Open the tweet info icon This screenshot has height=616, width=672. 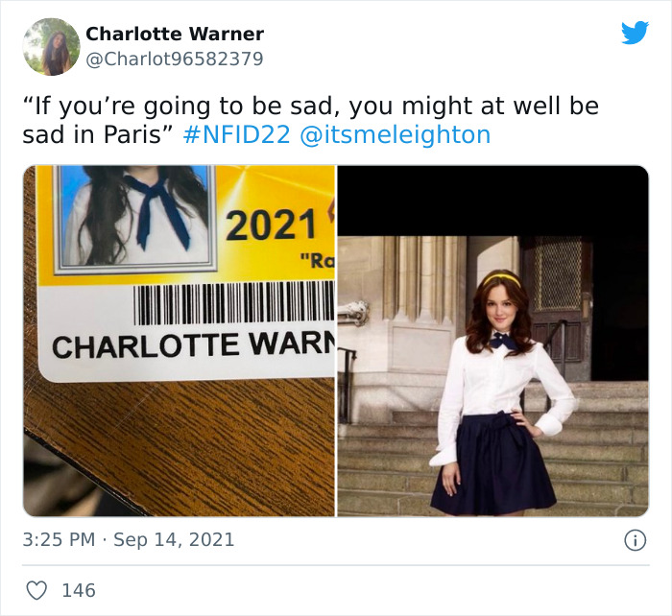pos(636,540)
